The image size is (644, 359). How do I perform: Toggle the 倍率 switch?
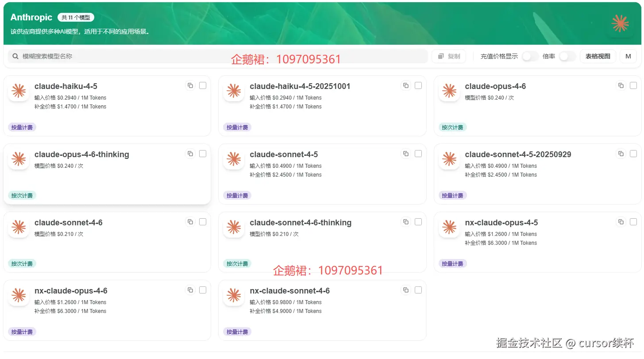(567, 56)
